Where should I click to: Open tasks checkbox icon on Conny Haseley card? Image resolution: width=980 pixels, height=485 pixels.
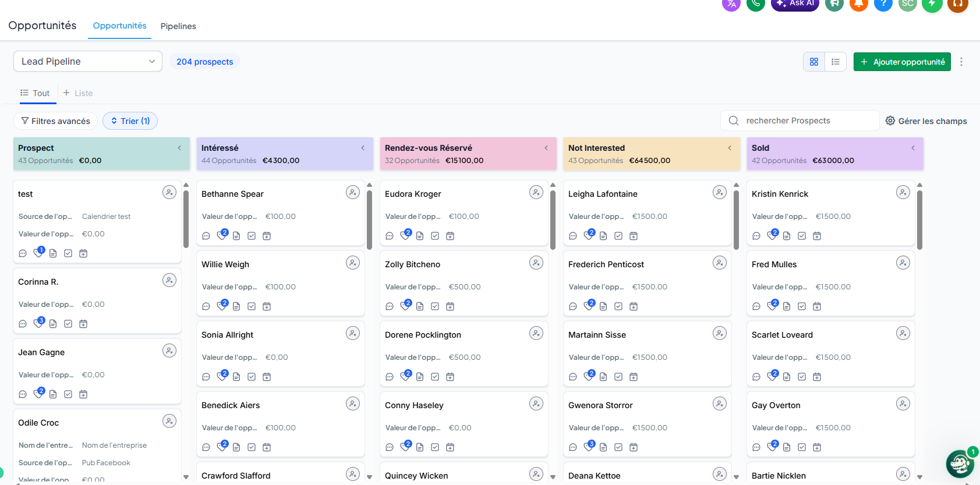click(435, 447)
